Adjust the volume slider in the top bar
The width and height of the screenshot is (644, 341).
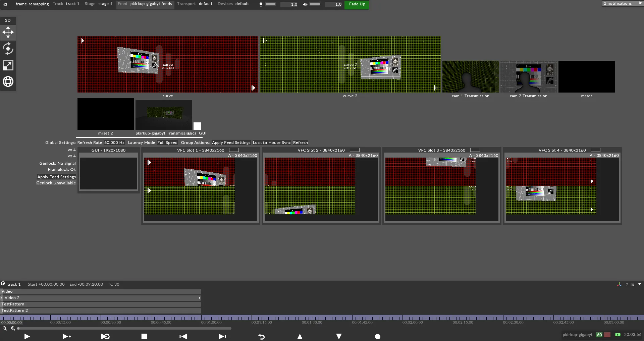point(315,4)
